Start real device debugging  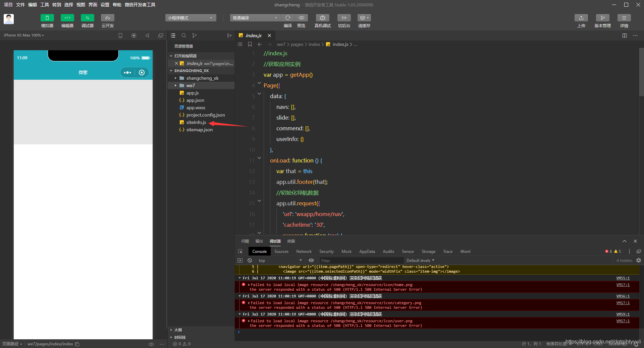(x=323, y=18)
